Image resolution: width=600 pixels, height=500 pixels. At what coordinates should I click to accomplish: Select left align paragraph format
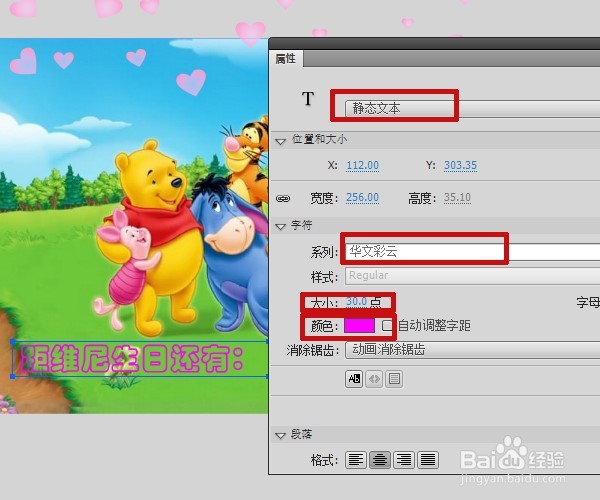click(356, 460)
